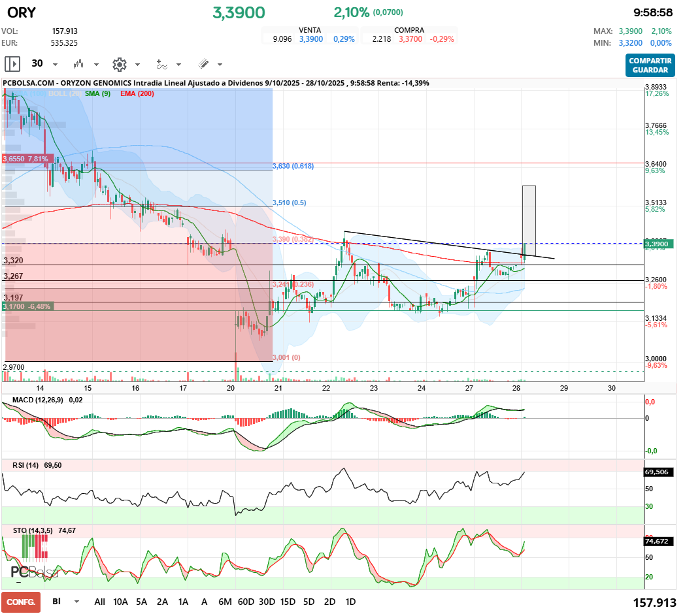Expand the indicators dropdown arrow

178,65
